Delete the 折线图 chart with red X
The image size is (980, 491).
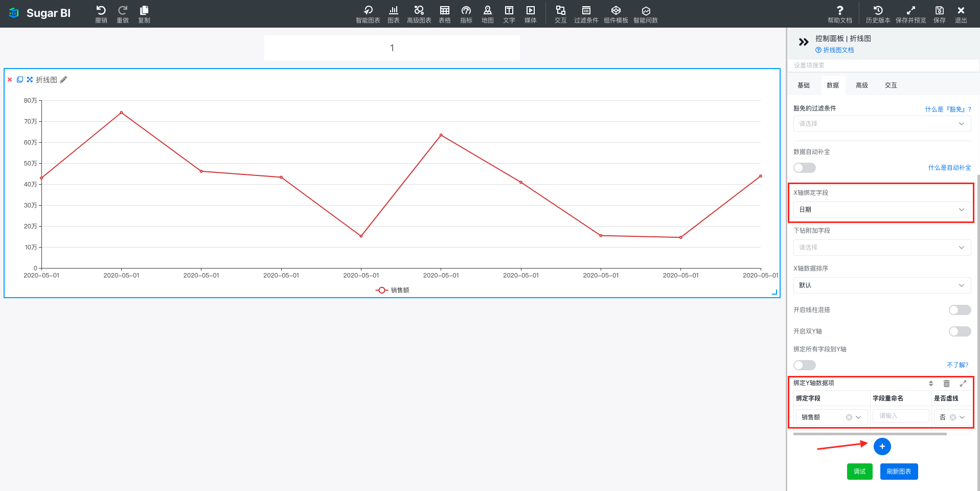10,80
